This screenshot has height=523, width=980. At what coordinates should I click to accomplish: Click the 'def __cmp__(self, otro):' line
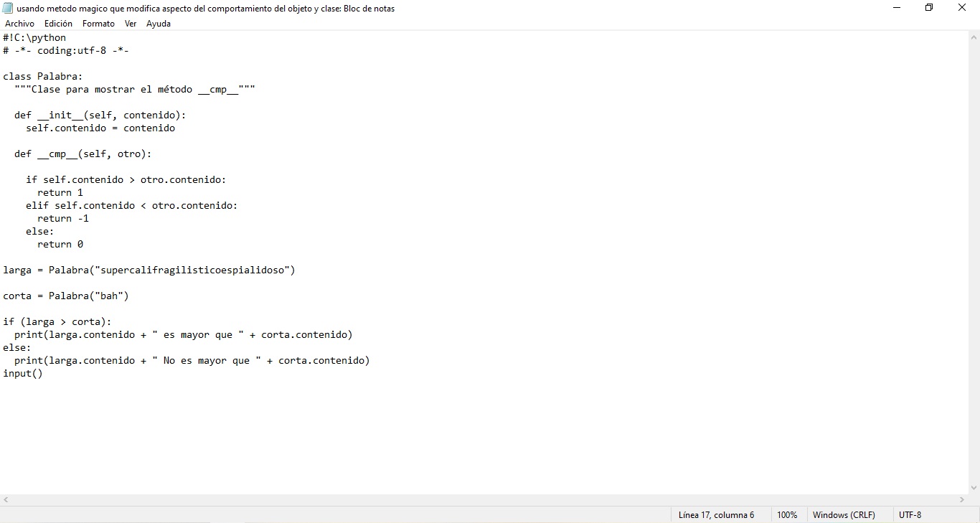pyautogui.click(x=83, y=154)
